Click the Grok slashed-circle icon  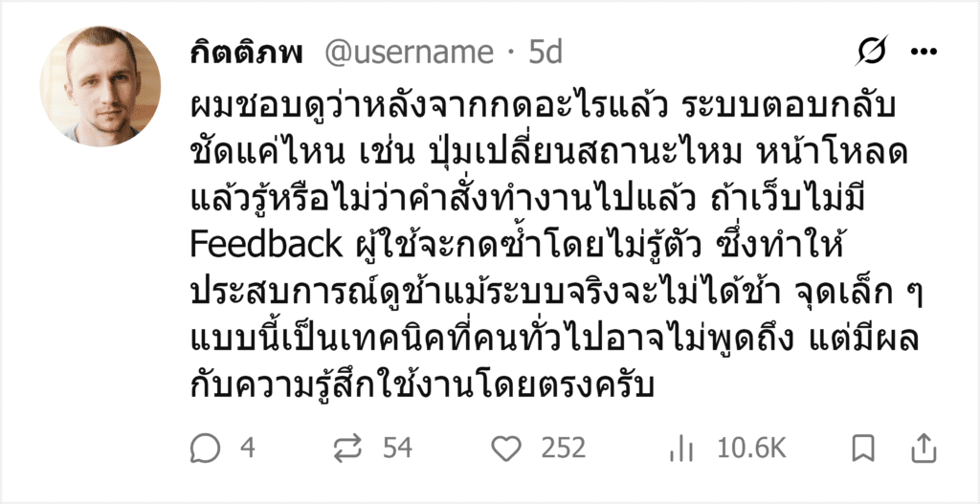tap(871, 52)
